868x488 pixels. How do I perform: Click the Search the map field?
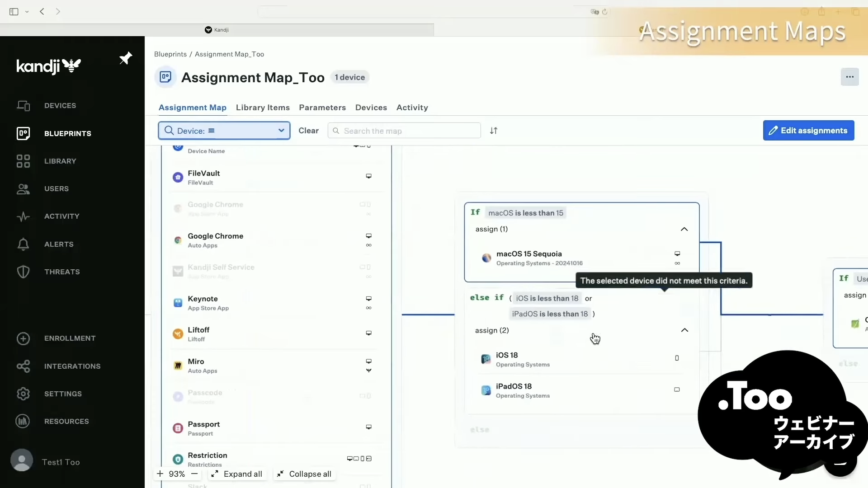coord(404,131)
